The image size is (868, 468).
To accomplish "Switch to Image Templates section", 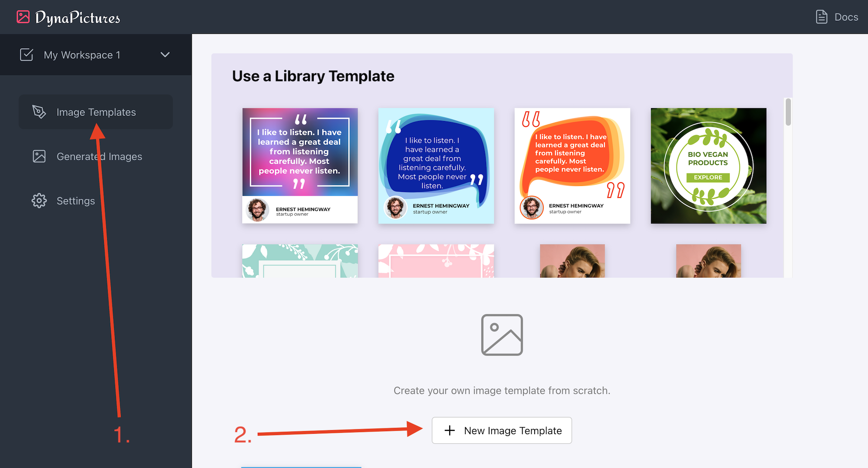I will tap(95, 112).
